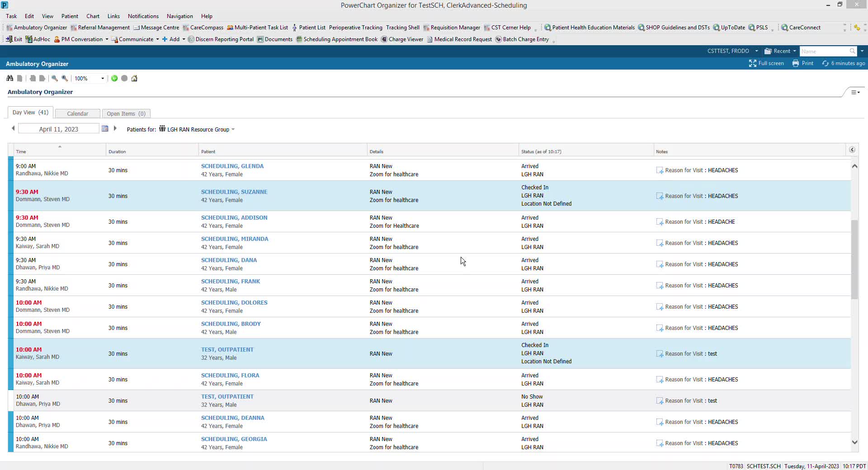
Task: Expand the Add dropdown arrow
Action: click(x=184, y=39)
